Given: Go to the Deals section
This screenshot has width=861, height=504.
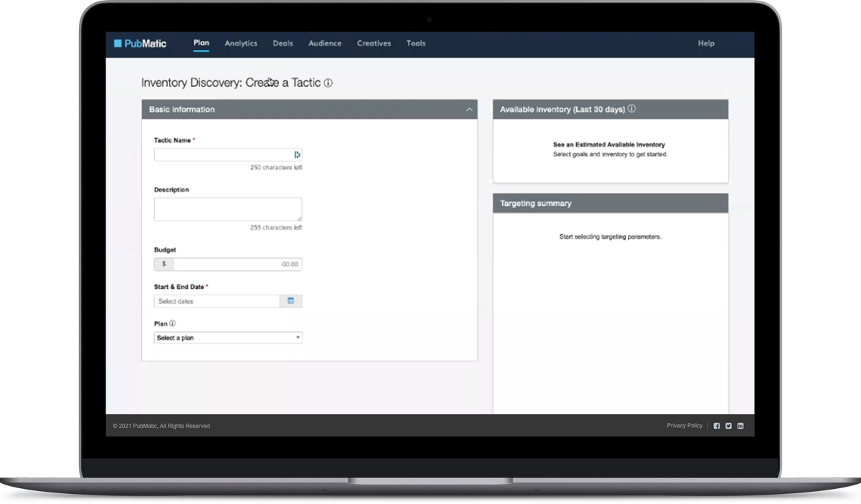Looking at the screenshot, I should 283,44.
